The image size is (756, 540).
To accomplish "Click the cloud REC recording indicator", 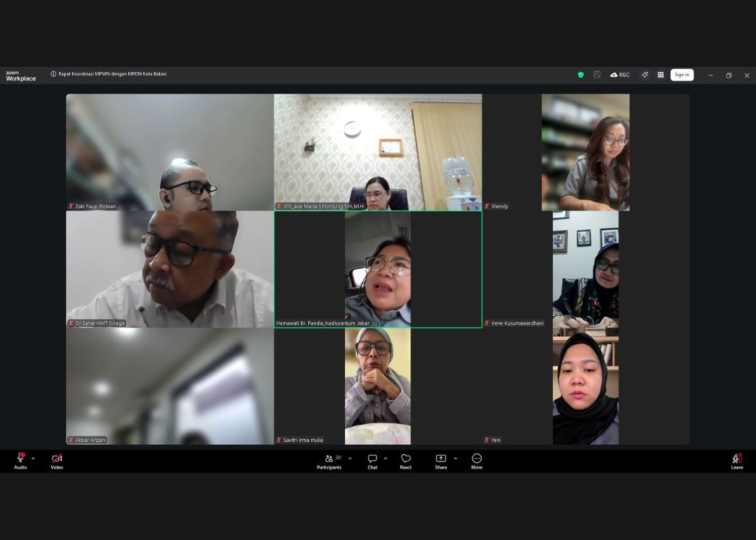I will (x=620, y=75).
